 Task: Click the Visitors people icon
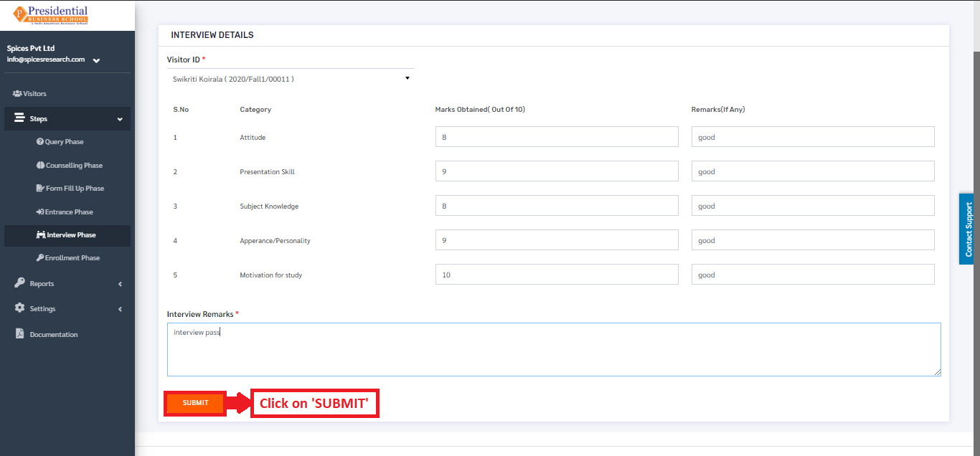point(17,94)
